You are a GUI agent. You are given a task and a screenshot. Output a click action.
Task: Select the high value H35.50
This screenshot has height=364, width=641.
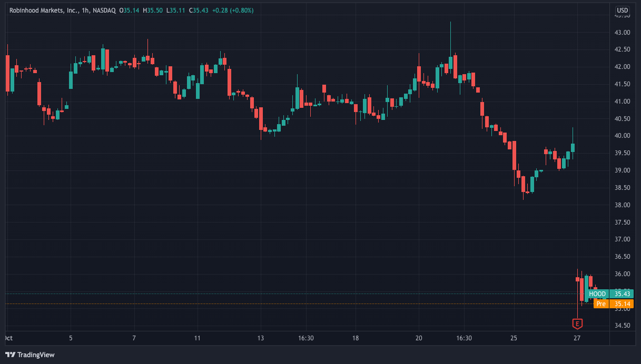[152, 10]
